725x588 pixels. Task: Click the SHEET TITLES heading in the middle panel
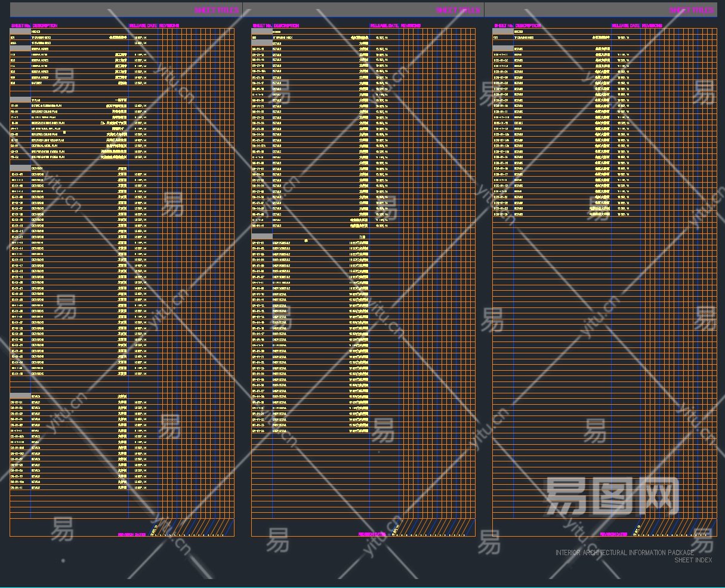point(458,10)
